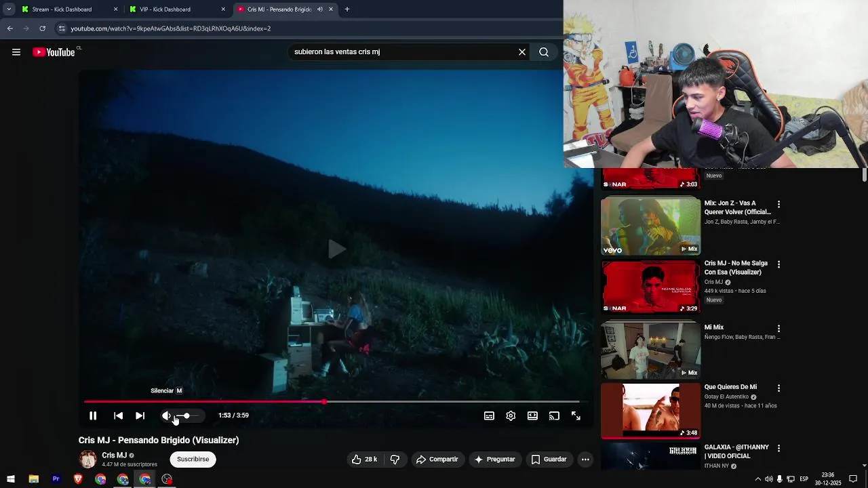Play Que Quieres De Mi thumbnail
The height and width of the screenshot is (488, 868).
(x=650, y=410)
